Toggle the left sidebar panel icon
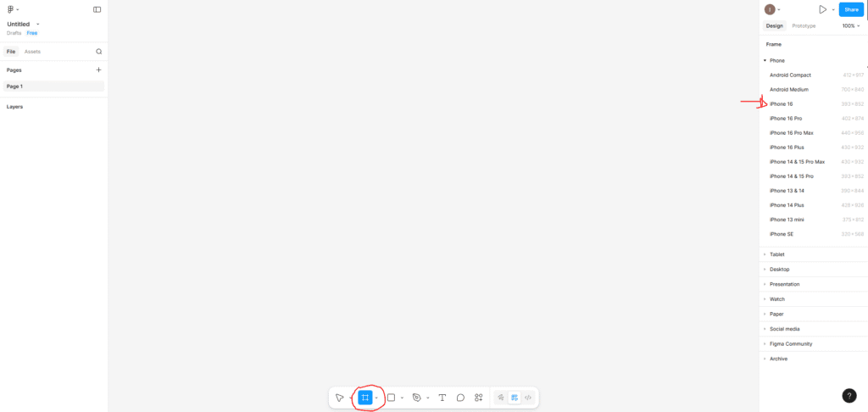Screen dimensions: 868x412 point(97,9)
